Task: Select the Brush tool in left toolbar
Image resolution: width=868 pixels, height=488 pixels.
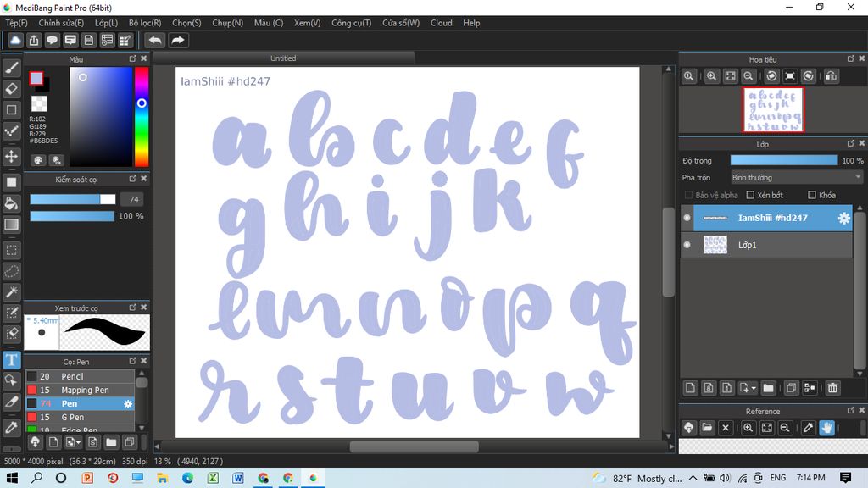Action: pos(12,68)
